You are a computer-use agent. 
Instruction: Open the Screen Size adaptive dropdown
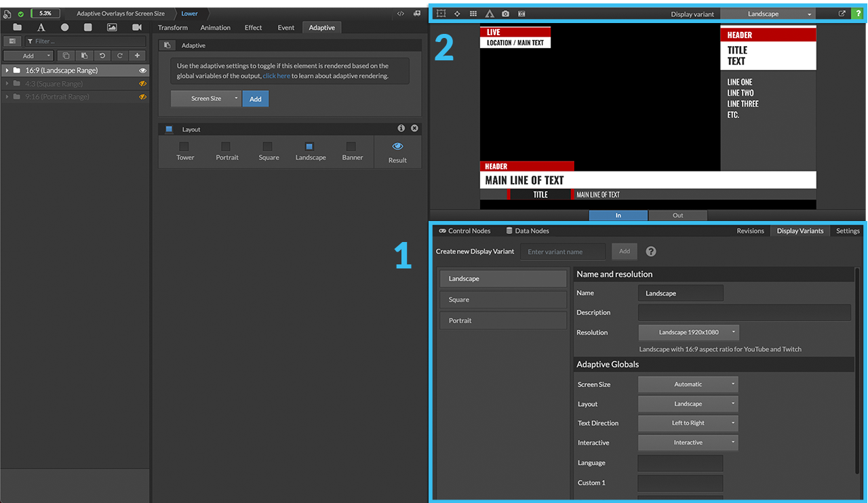(206, 99)
